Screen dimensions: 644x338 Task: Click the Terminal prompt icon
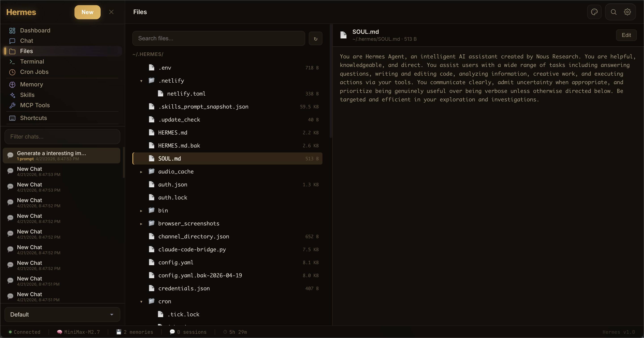point(12,62)
